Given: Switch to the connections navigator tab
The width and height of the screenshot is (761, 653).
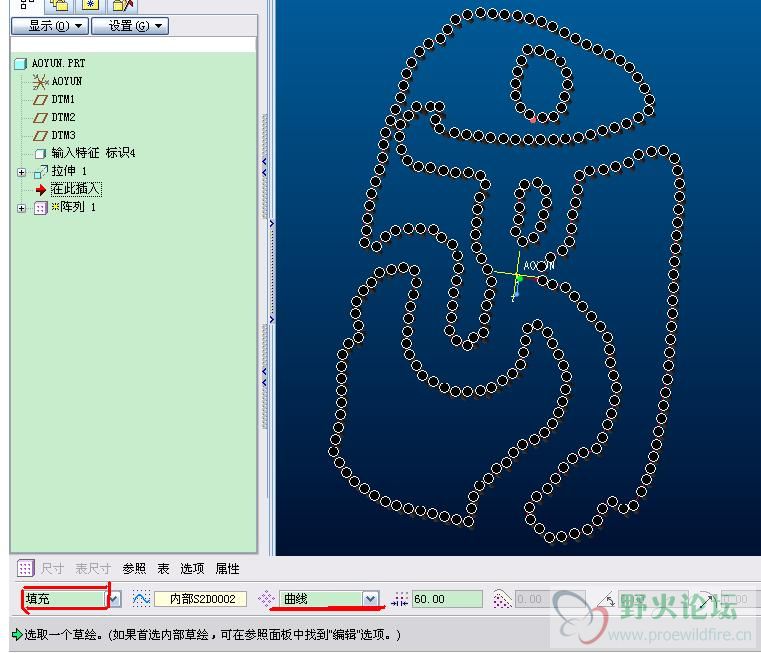Looking at the screenshot, I should [122, 5].
